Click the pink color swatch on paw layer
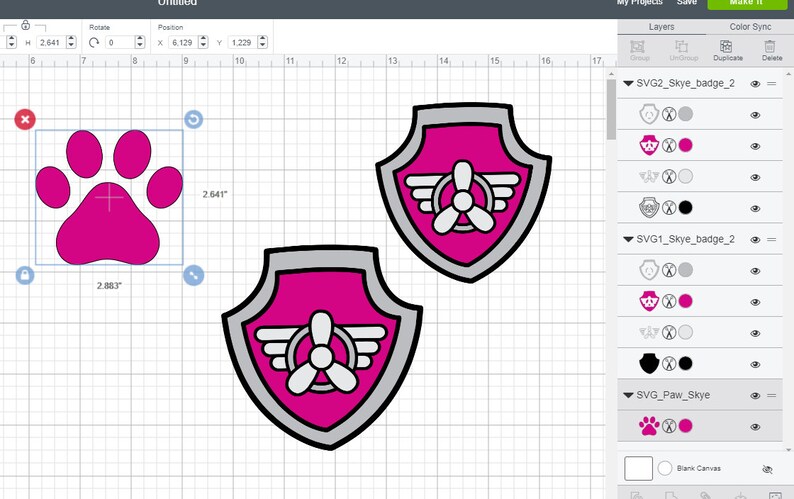This screenshot has width=794, height=499. [685, 426]
